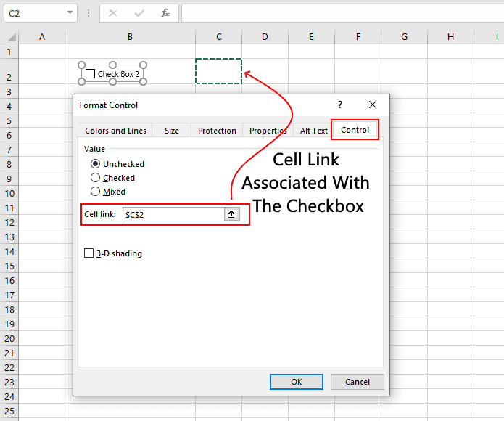Select the Control tab

(x=355, y=130)
